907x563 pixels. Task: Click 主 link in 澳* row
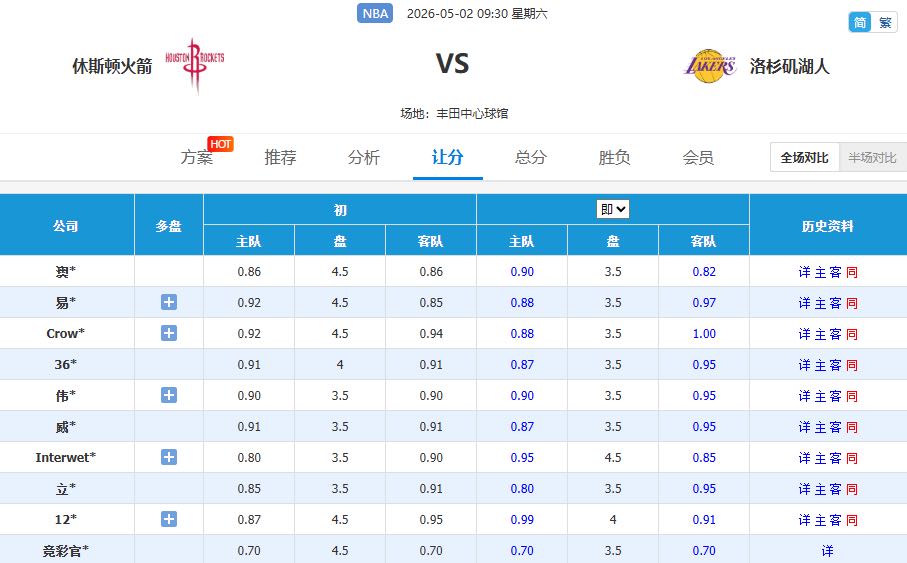tap(820, 272)
